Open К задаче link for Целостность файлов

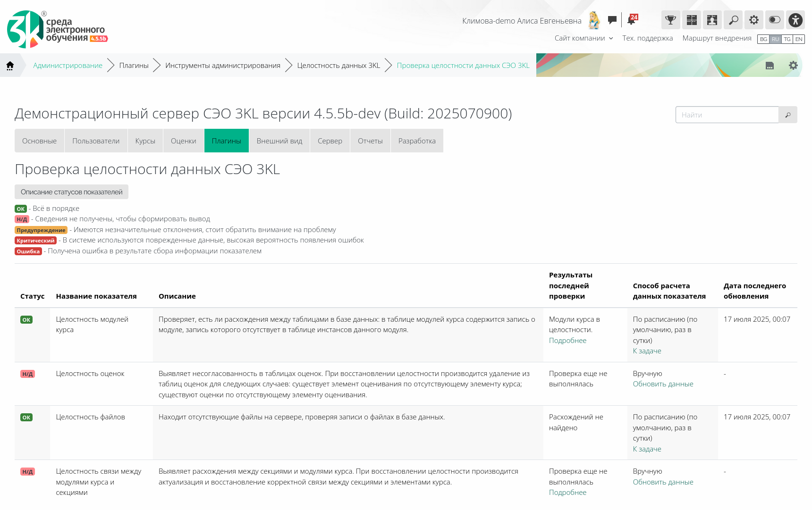(x=647, y=449)
